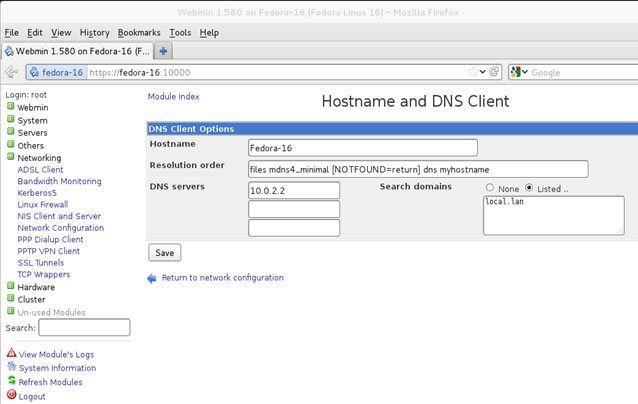Screen dimensions: 638x404
Task: Click the Logout link
Action: pos(32,397)
